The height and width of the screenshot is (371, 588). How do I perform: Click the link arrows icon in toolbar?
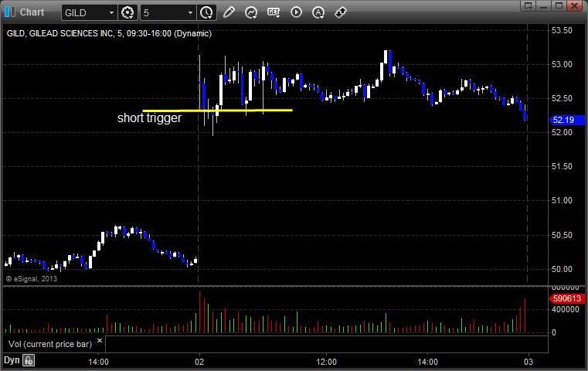[341, 12]
